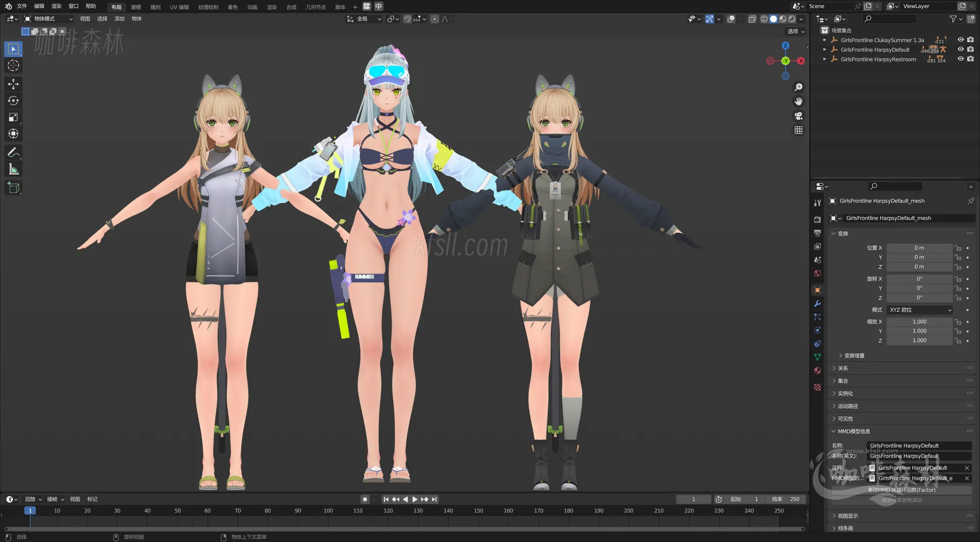Viewport: 980px width, 542px height.
Task: Open the 全局 transform orientation dropdown
Action: [364, 19]
